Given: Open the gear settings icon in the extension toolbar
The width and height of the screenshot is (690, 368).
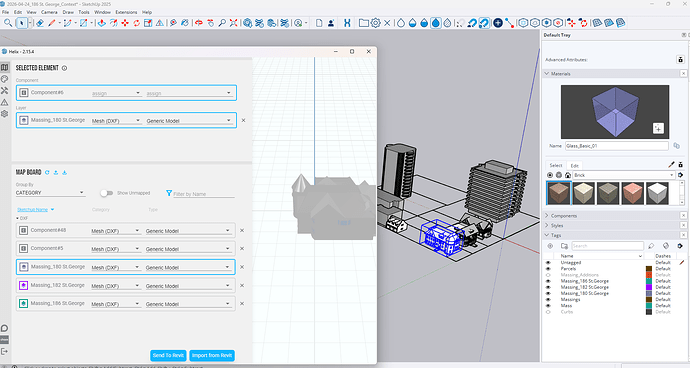Looking at the screenshot, I should (x=375, y=23).
